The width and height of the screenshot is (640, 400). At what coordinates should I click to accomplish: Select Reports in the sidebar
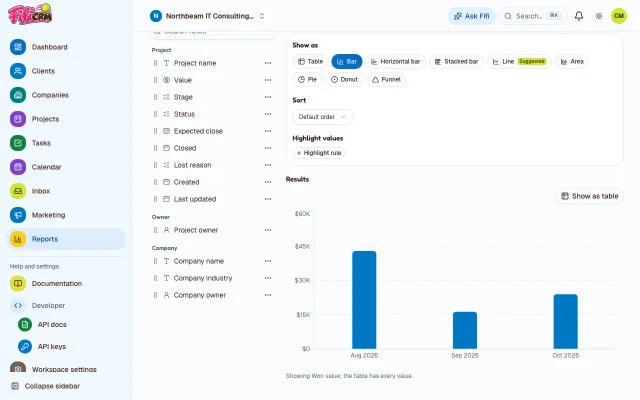click(65, 239)
